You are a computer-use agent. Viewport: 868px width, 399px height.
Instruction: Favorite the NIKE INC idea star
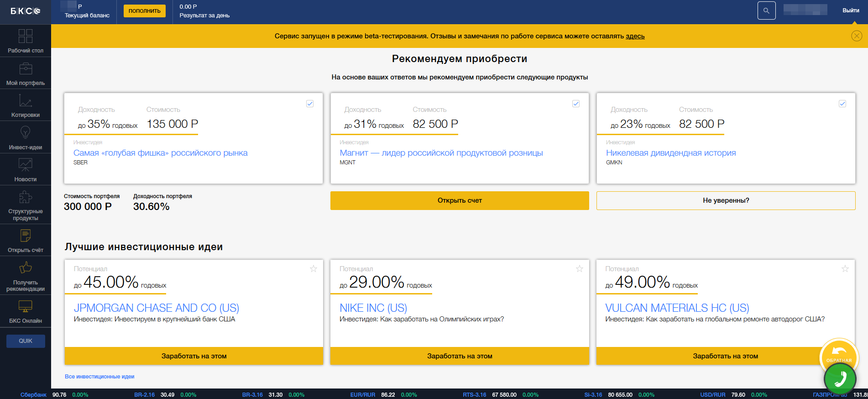click(x=580, y=268)
